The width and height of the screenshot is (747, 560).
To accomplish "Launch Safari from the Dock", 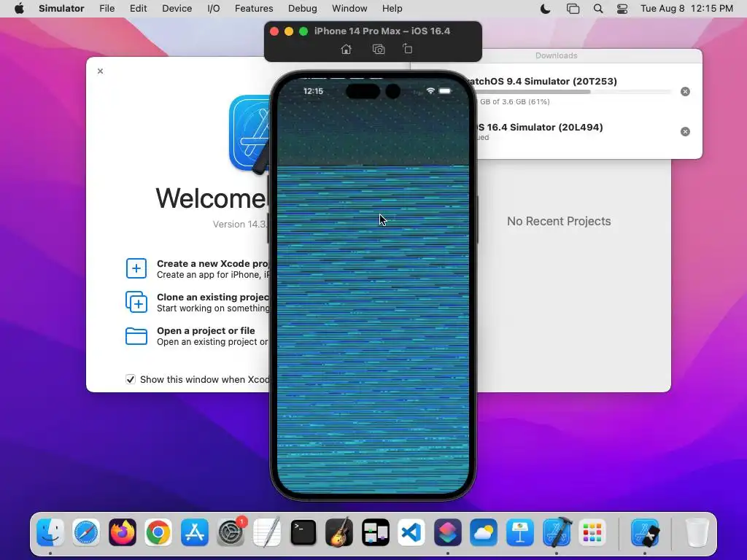I will coord(86,532).
